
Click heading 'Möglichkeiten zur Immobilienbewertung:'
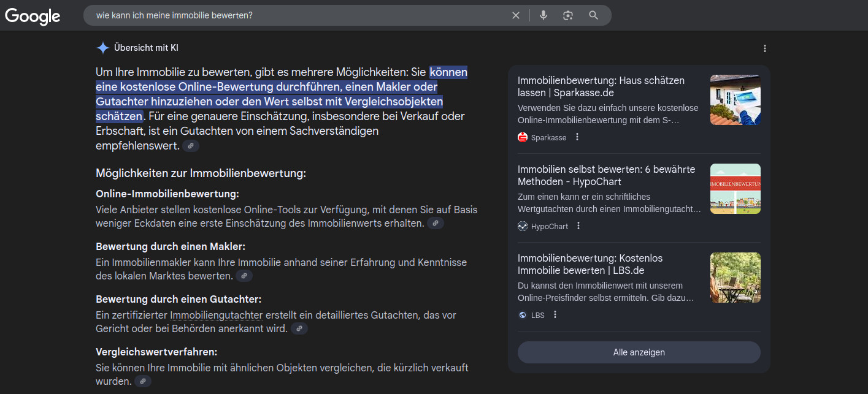pos(201,173)
